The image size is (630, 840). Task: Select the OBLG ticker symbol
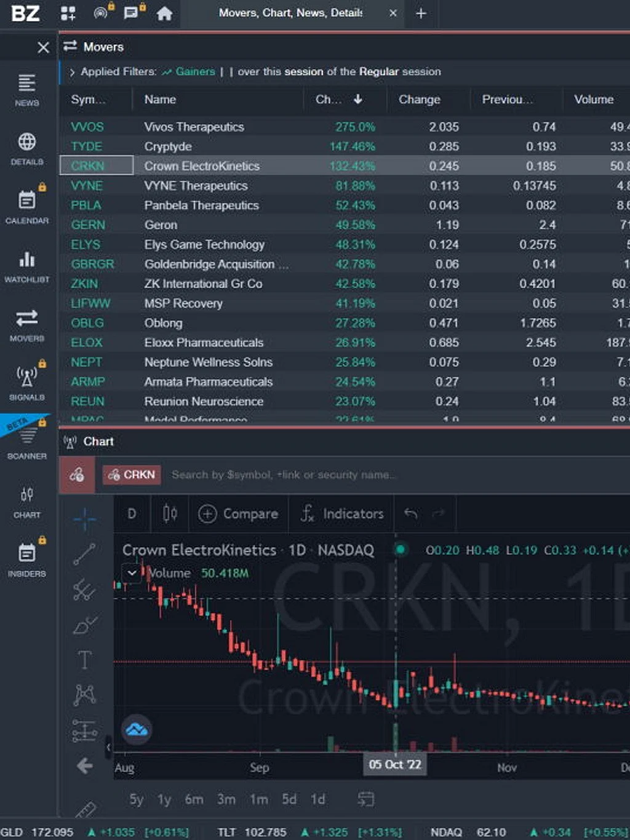click(x=87, y=323)
